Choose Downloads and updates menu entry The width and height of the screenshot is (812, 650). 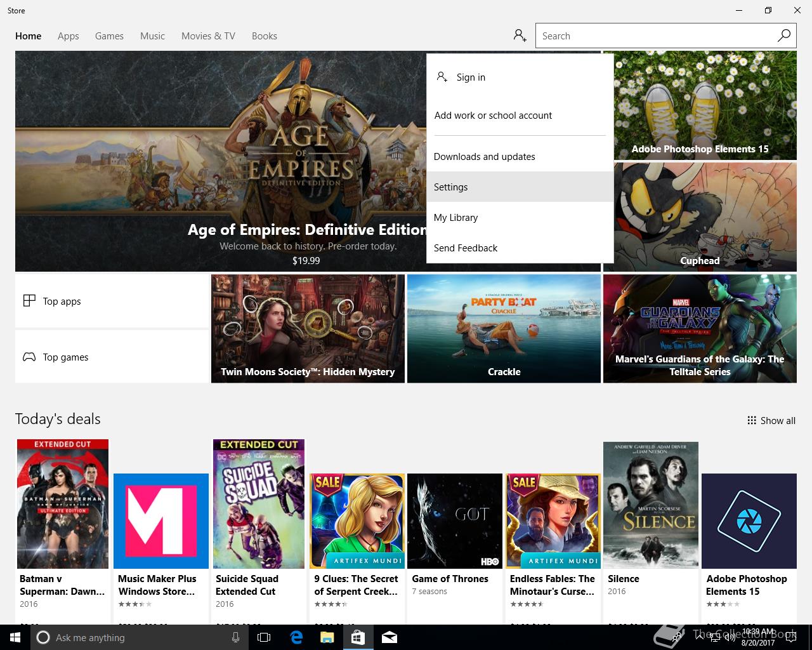point(484,156)
